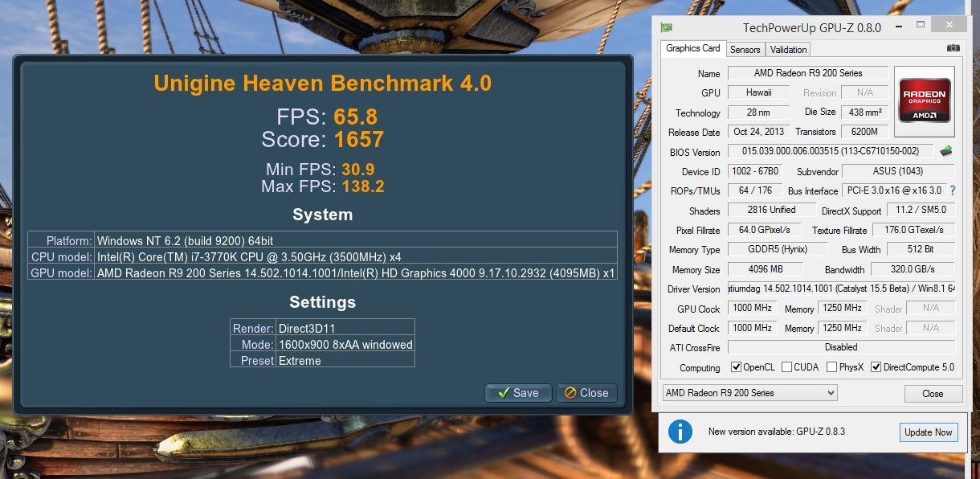Click the Shaders 2816 Unified field

(x=771, y=210)
